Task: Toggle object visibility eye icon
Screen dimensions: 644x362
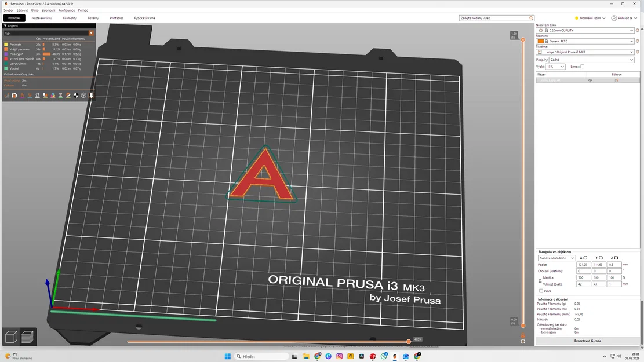Action: point(590,81)
